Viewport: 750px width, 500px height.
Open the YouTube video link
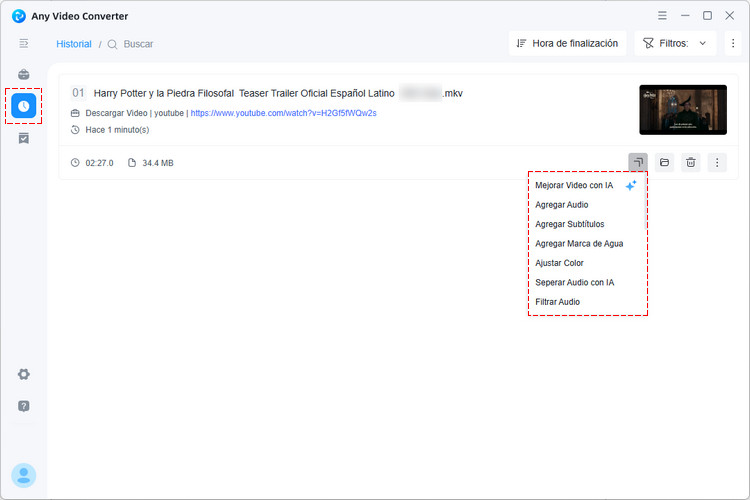point(284,113)
